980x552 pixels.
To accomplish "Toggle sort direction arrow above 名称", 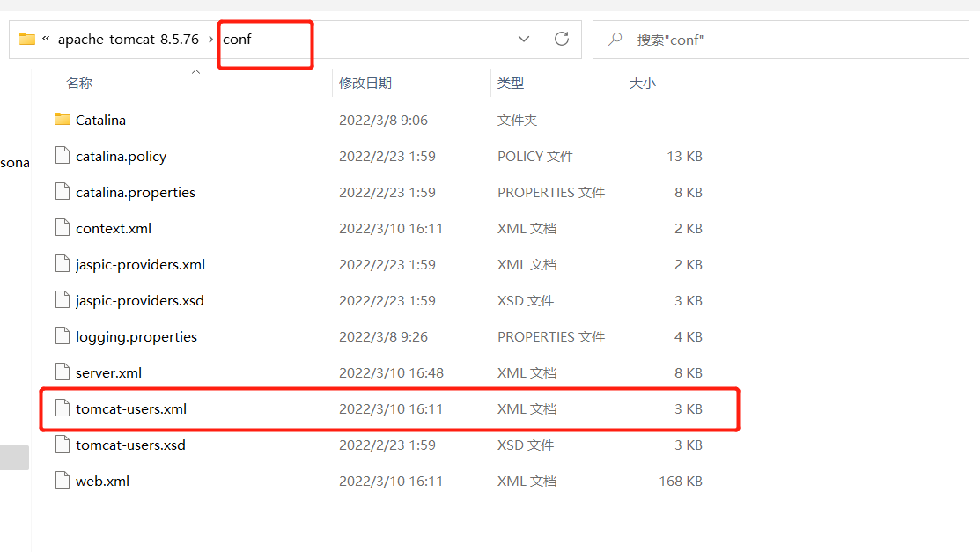I will pyautogui.click(x=195, y=72).
